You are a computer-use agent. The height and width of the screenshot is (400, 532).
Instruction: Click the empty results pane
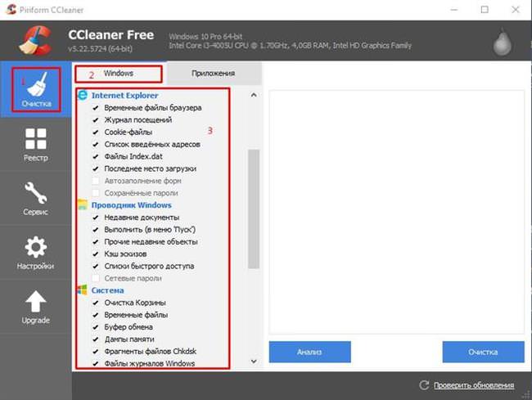click(x=397, y=212)
